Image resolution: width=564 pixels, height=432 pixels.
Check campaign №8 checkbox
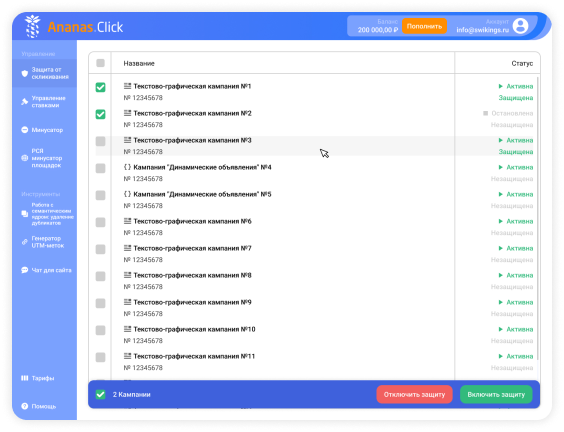[100, 276]
